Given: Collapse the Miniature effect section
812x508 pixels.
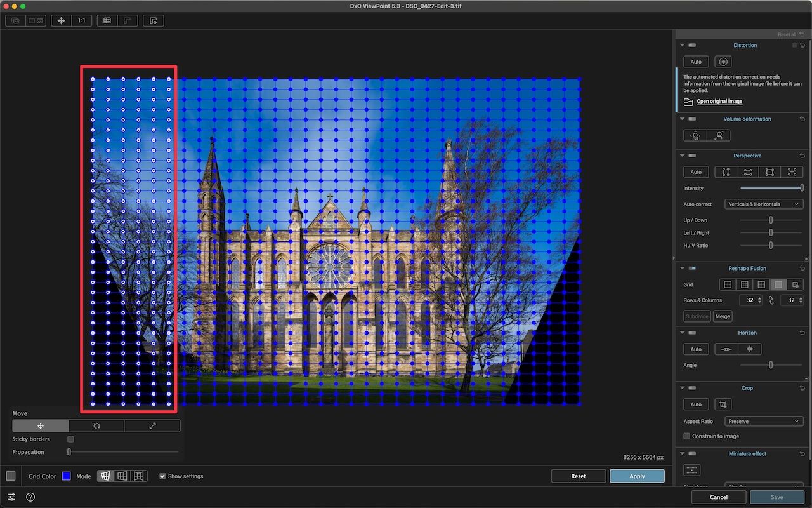Looking at the screenshot, I should [x=683, y=453].
